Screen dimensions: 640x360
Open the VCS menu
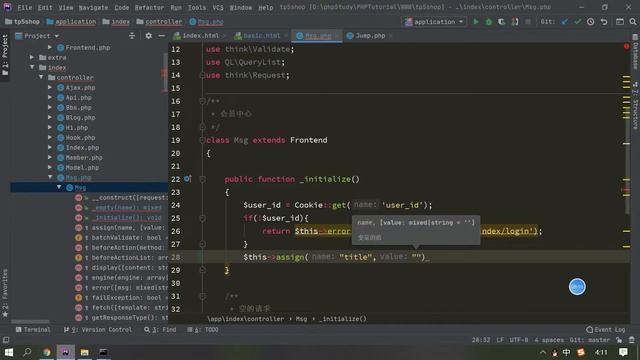click(218, 7)
